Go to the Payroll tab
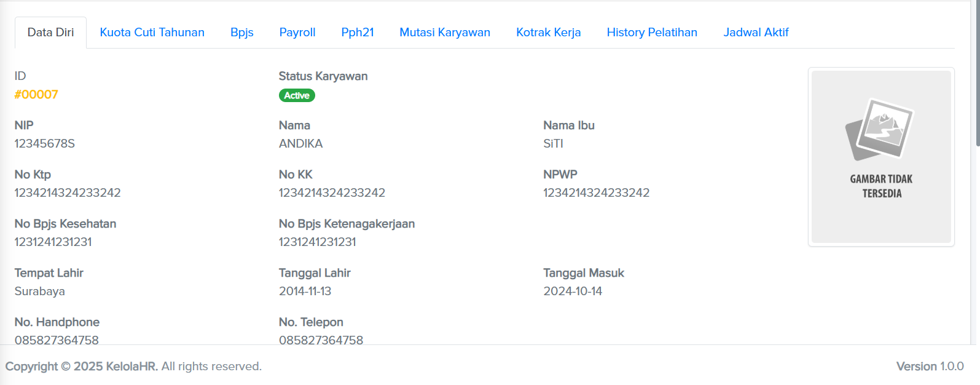Image resolution: width=980 pixels, height=385 pixels. (x=297, y=33)
